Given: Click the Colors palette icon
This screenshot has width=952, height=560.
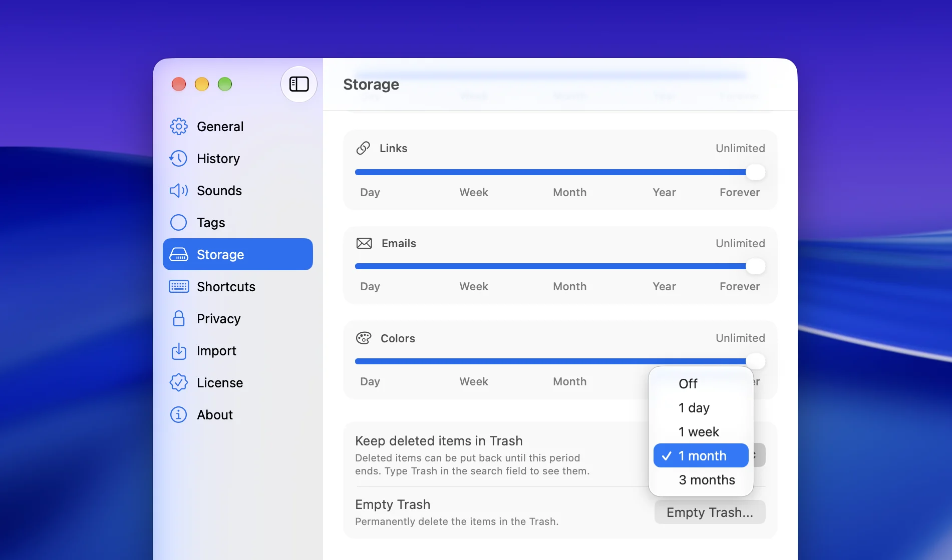Looking at the screenshot, I should (x=364, y=338).
